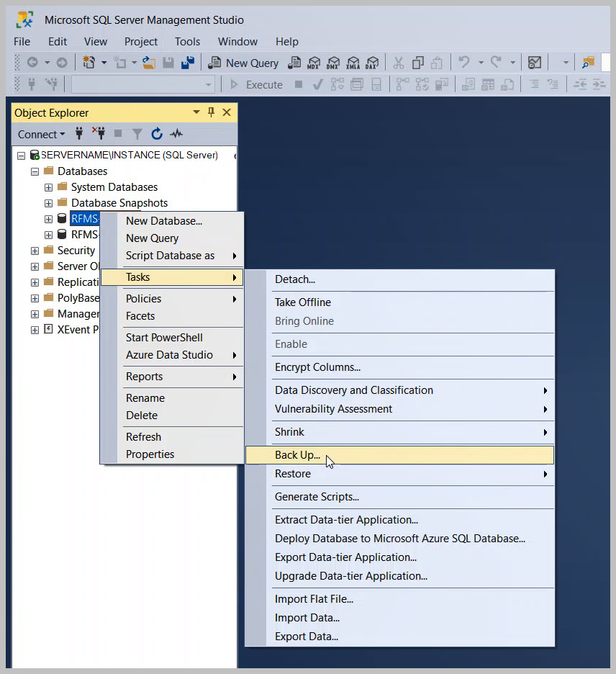Click the Save All icon
Screen dimensions: 616x674
click(188, 63)
